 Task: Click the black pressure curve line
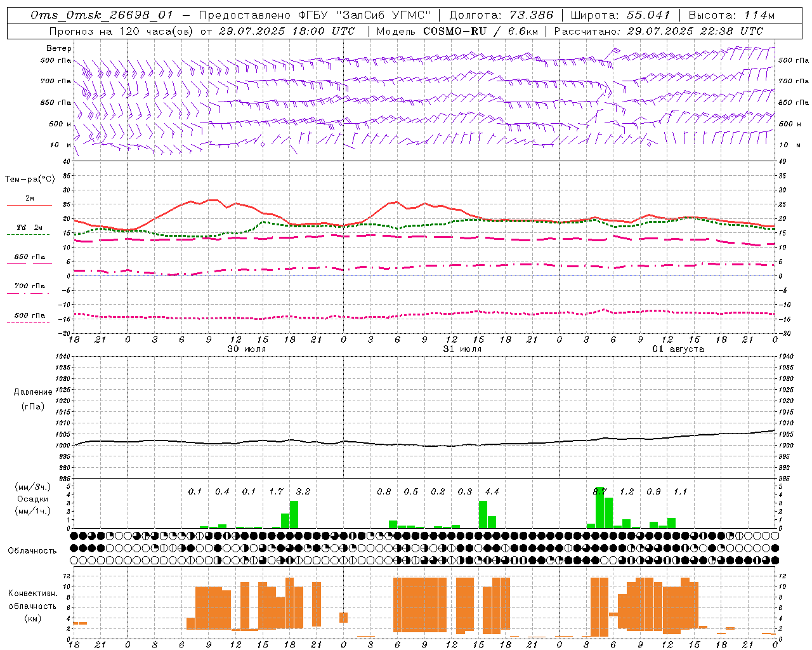[425, 445]
